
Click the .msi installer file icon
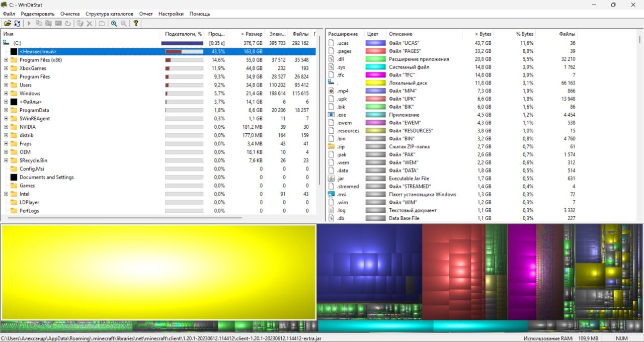tap(331, 194)
